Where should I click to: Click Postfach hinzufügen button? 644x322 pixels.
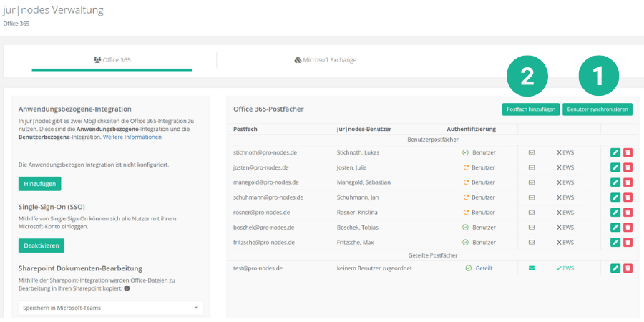(x=530, y=109)
